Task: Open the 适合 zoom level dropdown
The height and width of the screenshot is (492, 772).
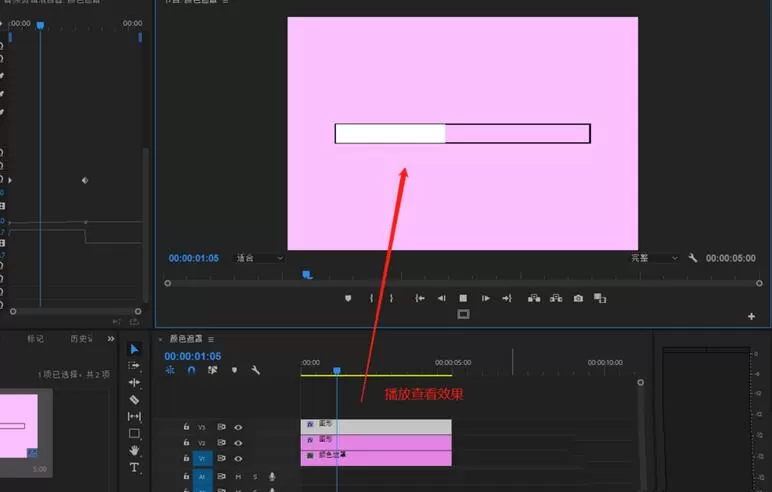Action: pyautogui.click(x=259, y=258)
